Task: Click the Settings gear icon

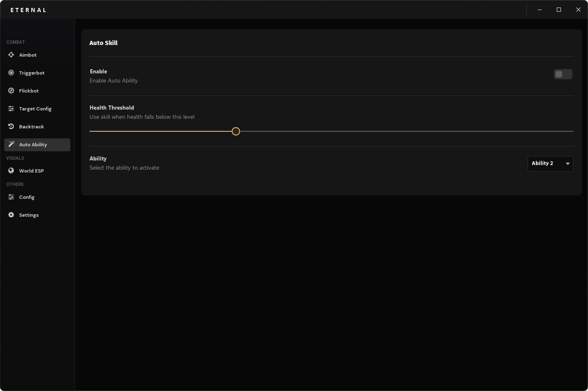Action: point(11,215)
